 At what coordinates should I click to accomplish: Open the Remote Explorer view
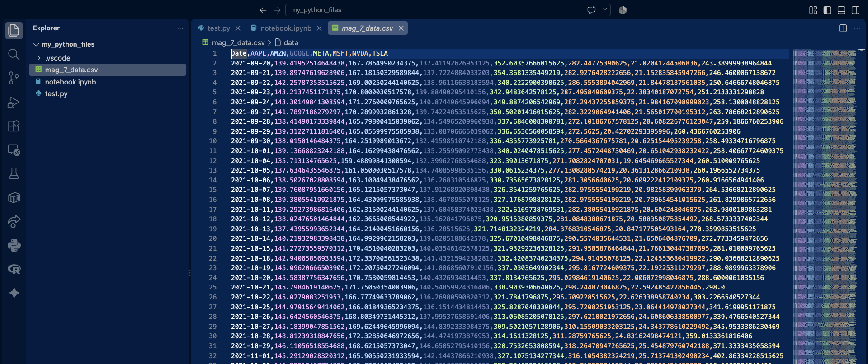point(14,150)
